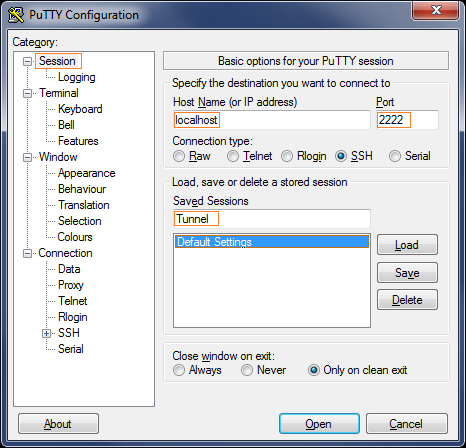Save the Tunnel session
This screenshot has height=448, width=466.
(x=407, y=273)
